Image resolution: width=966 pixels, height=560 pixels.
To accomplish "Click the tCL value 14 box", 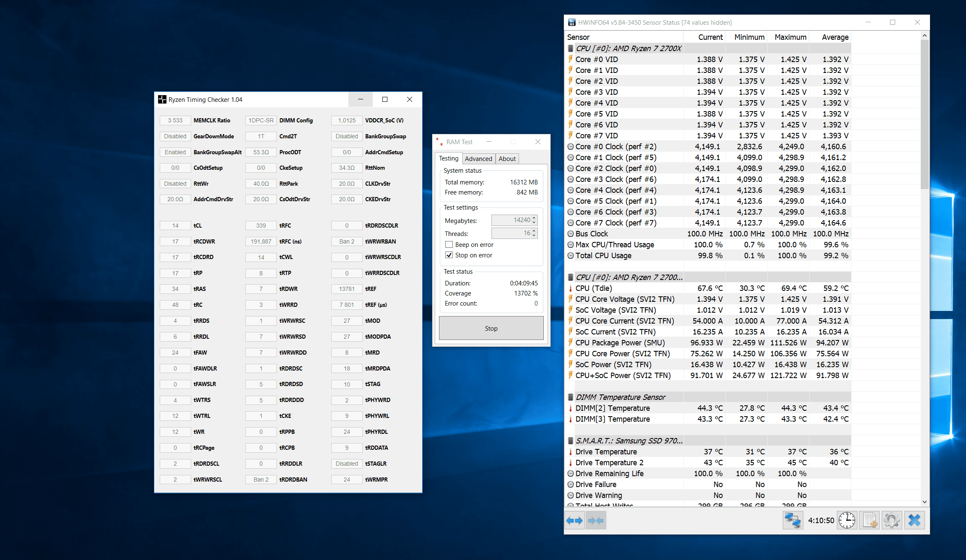I will (175, 226).
